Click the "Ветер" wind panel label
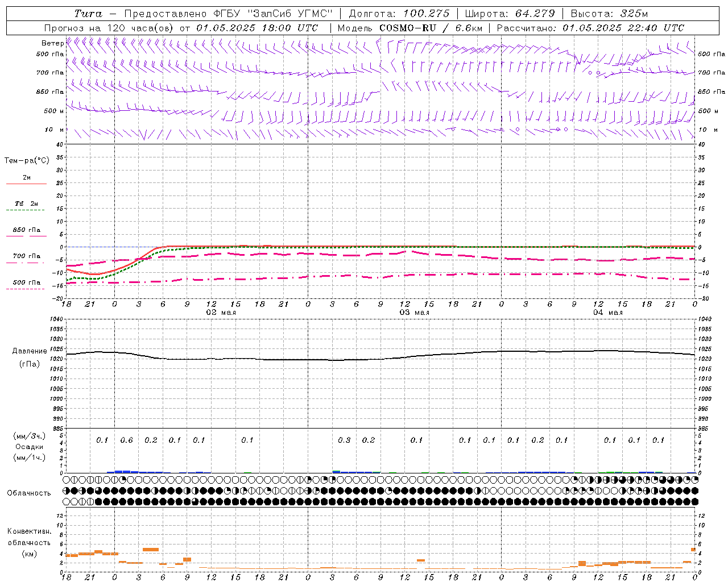The width and height of the screenshot is (728, 582). pos(52,43)
